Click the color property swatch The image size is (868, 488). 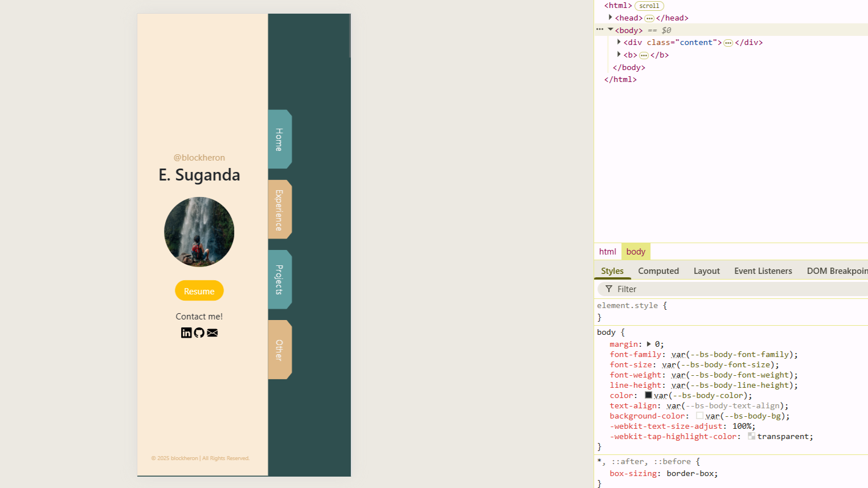click(x=648, y=395)
